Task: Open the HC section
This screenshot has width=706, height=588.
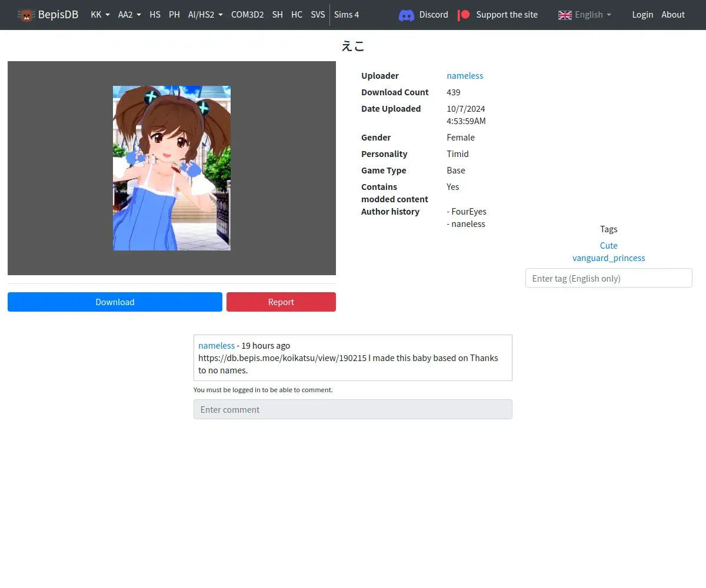Action: pos(297,15)
